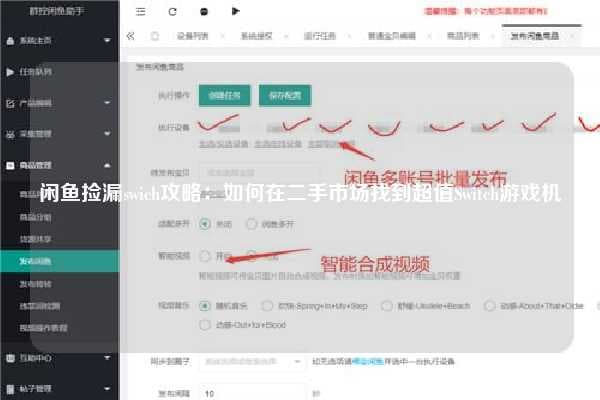Click the blue 精选闲鱼 link
The image size is (600, 400).
[368, 361]
